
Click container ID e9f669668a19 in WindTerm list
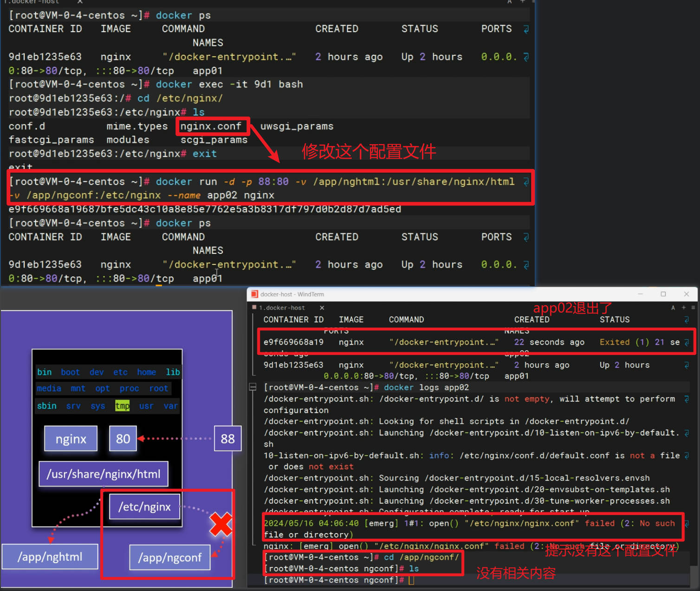[x=293, y=342]
